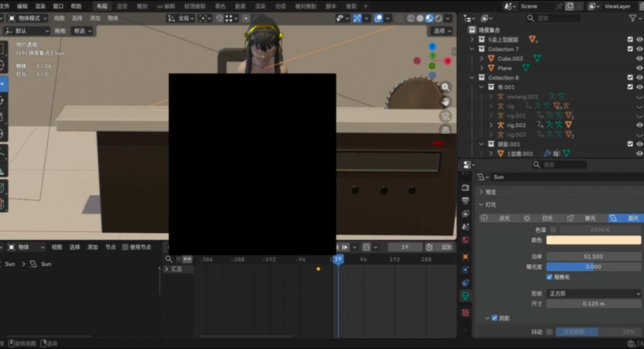Click the hand pan-view gizmo icon

pos(446,102)
